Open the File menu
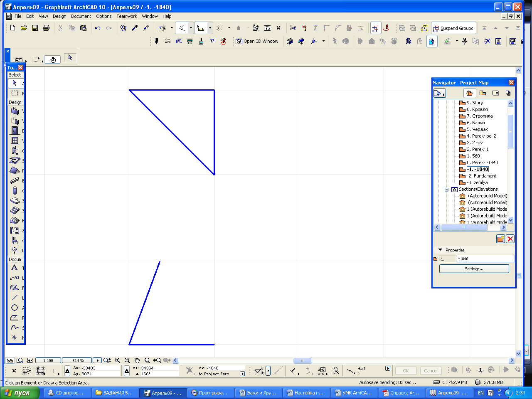This screenshot has height=399, width=532. (18, 16)
